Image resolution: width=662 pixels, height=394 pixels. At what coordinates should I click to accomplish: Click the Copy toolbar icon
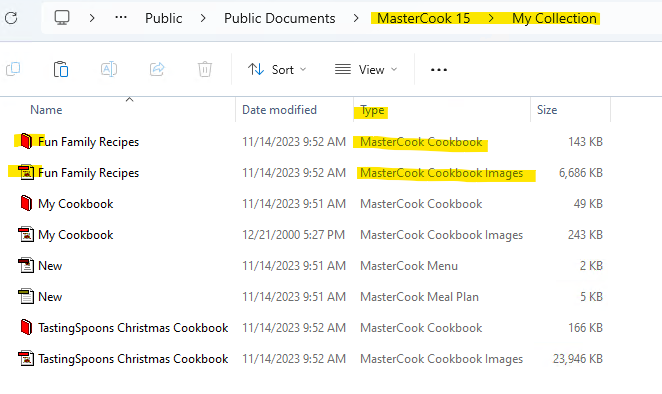click(13, 69)
